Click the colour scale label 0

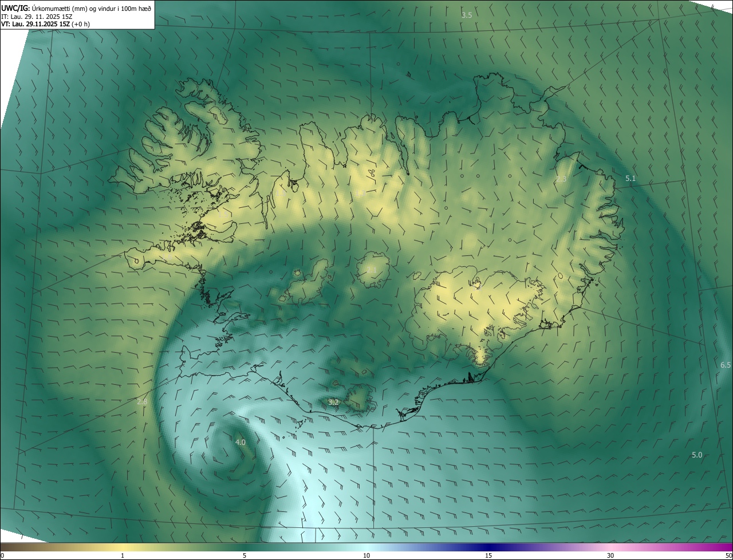click(2, 555)
